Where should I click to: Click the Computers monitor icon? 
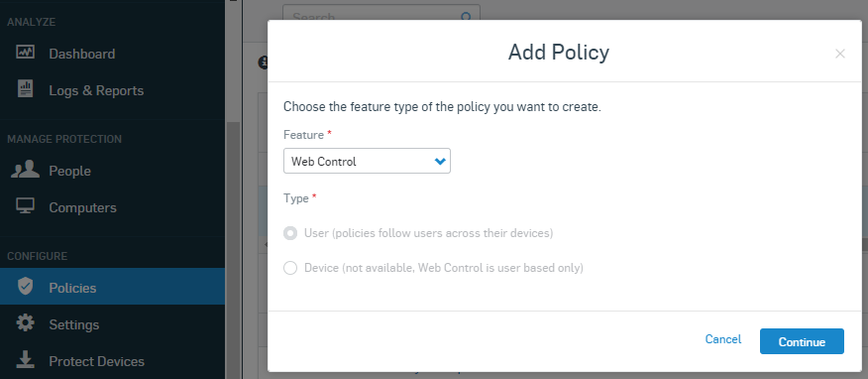pyautogui.click(x=25, y=206)
